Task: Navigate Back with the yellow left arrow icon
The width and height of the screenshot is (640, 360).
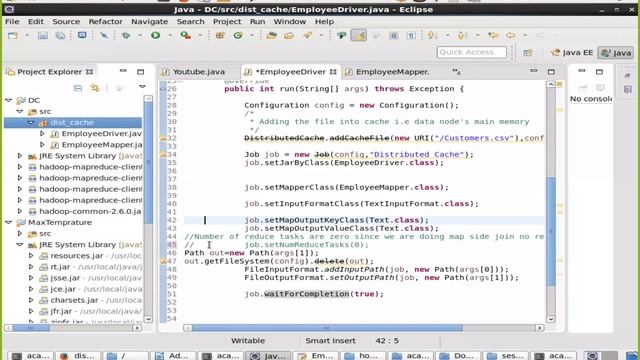Action: (x=511, y=36)
